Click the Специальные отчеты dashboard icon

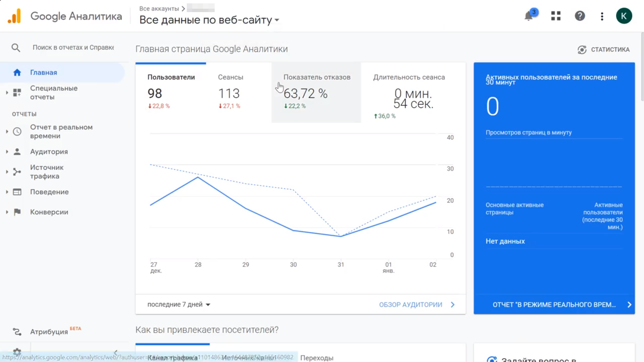[x=17, y=93]
